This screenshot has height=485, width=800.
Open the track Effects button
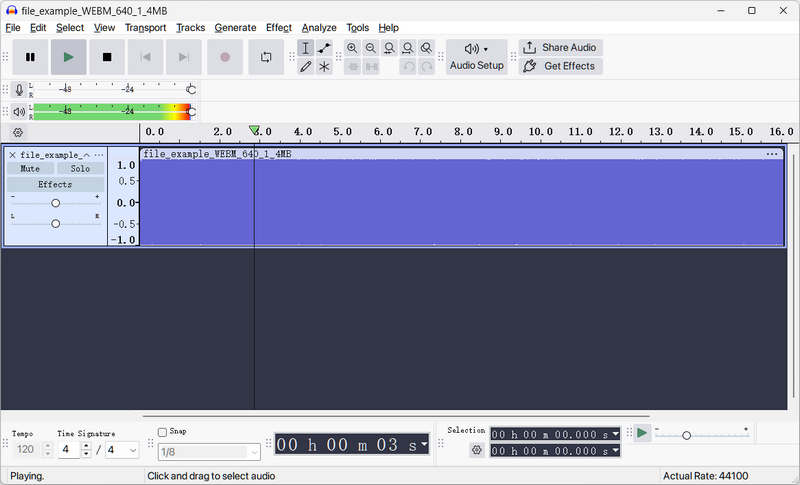point(55,184)
